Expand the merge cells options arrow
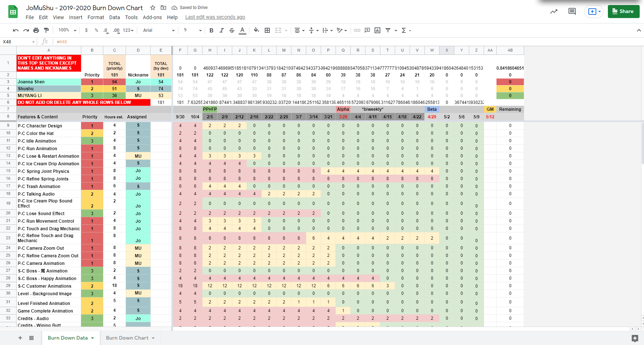This screenshot has height=345, width=644. pyautogui.click(x=286, y=31)
